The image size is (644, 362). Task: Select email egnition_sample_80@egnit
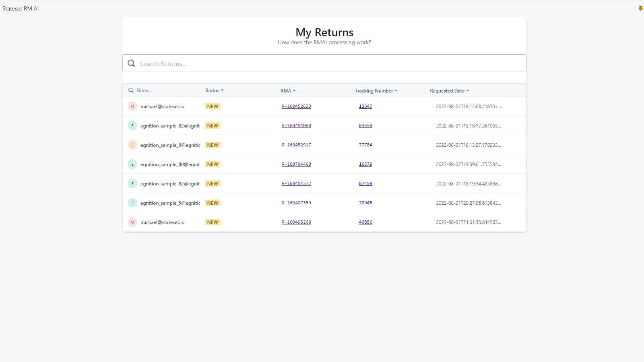170,165
